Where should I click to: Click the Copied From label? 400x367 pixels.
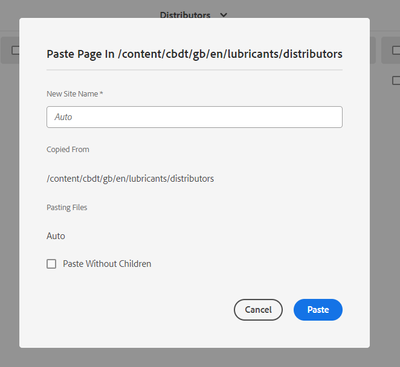coord(68,149)
